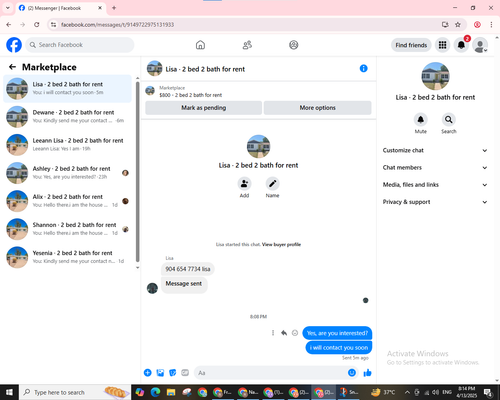This screenshot has height=400, width=500.
Task: Reply to 'Yes, are you interested?' message
Action: pos(284,333)
